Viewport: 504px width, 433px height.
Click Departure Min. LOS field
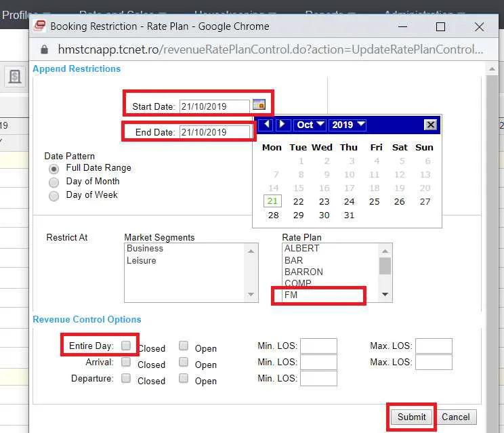coord(318,378)
